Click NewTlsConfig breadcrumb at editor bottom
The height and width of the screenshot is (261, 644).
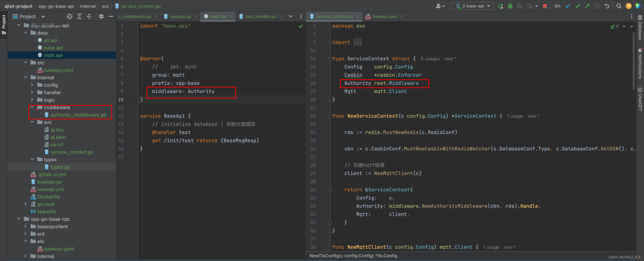point(353,256)
